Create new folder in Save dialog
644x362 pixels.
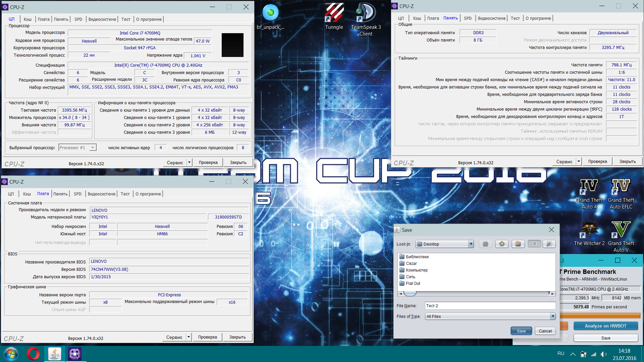click(518, 244)
